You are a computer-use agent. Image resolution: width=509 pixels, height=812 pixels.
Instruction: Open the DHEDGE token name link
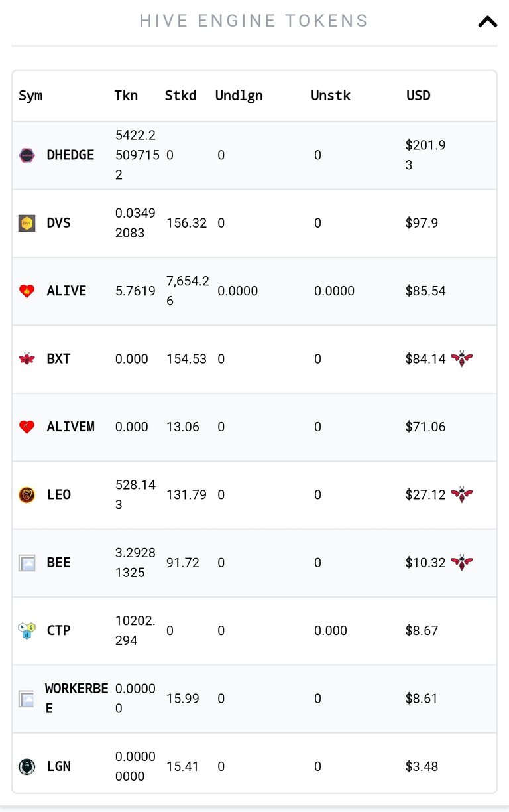pos(70,155)
